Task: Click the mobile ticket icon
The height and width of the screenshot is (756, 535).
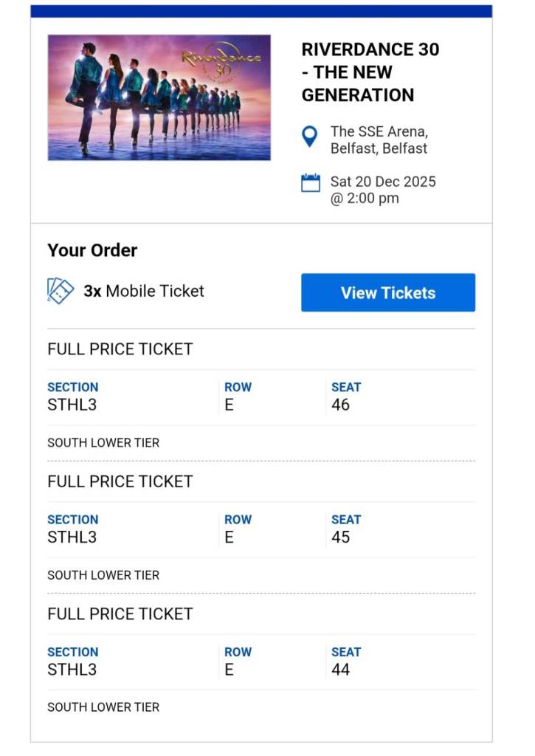Action: point(61,291)
